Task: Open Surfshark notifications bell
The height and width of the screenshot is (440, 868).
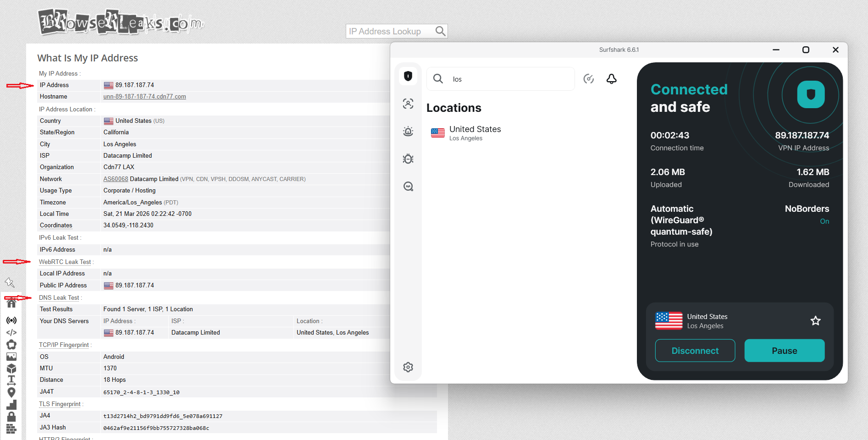Action: (x=612, y=79)
